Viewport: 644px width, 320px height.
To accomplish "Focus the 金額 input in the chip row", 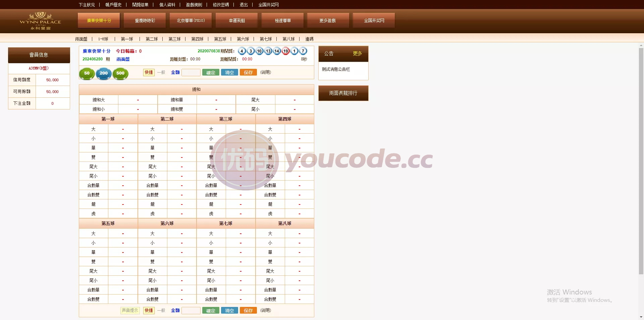I will [x=191, y=73].
